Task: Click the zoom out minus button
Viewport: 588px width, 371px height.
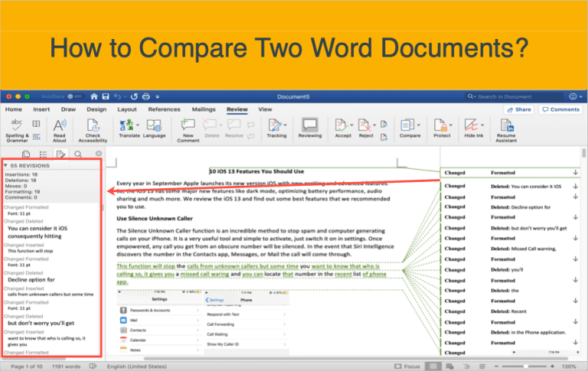Action: tap(496, 366)
